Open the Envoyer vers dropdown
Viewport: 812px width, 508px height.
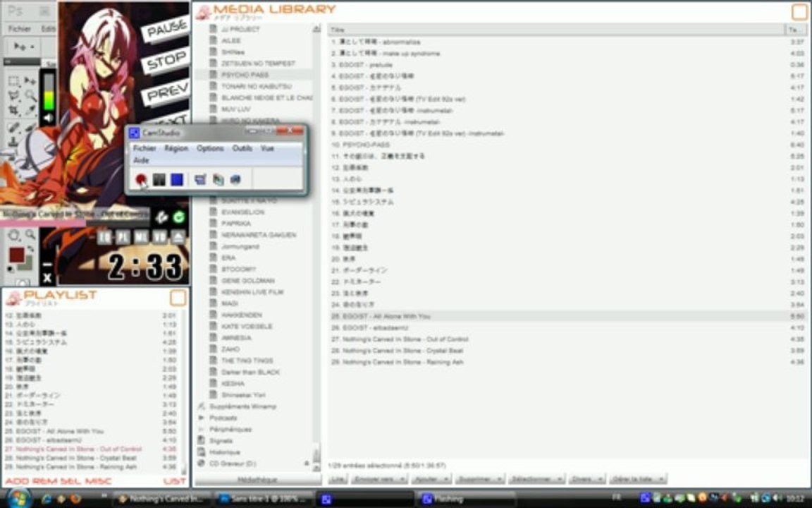tap(379, 480)
